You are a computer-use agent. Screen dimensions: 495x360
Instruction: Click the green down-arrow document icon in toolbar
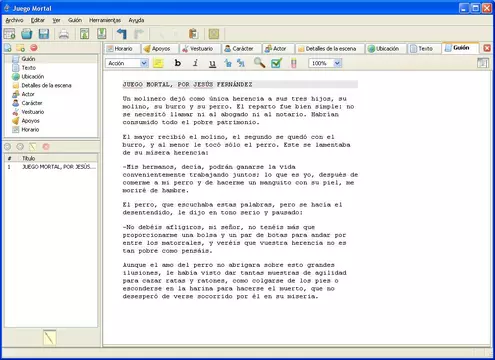[x=102, y=34]
